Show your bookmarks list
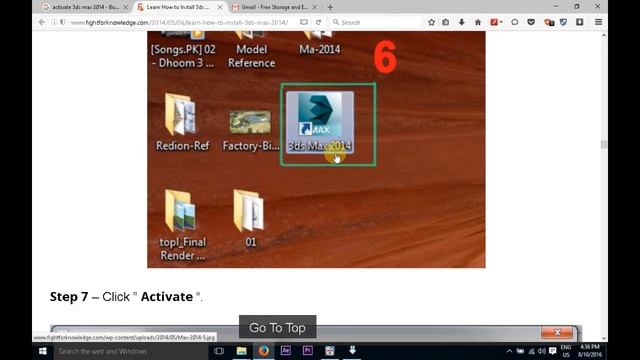The image size is (640, 360). click(446, 22)
